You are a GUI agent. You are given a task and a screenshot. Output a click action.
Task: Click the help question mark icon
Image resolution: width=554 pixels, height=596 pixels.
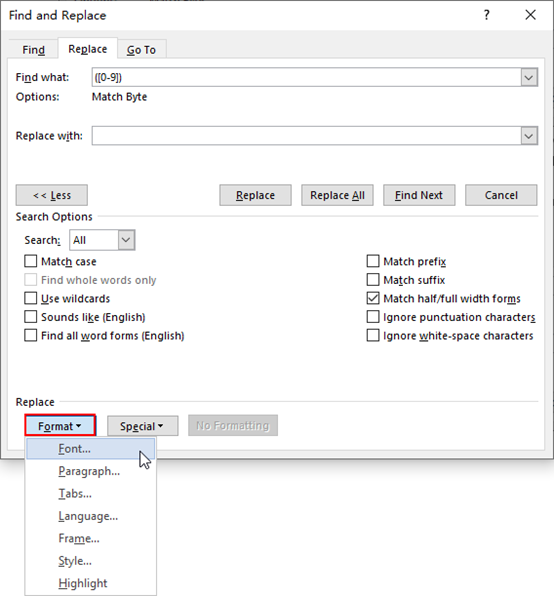[x=486, y=15]
